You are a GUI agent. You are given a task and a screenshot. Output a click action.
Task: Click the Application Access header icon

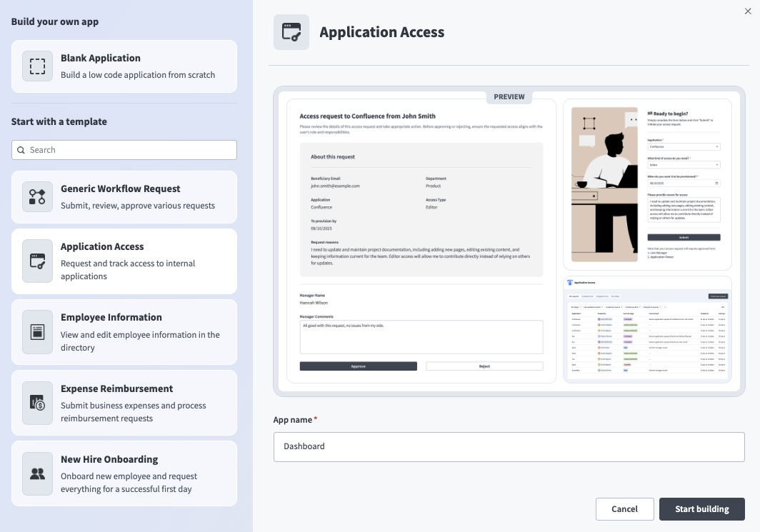[x=291, y=32]
